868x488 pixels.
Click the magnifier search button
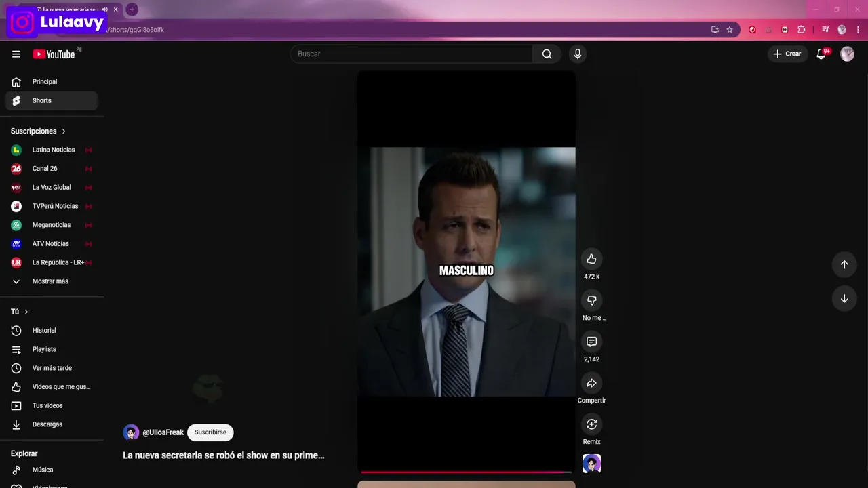[547, 54]
